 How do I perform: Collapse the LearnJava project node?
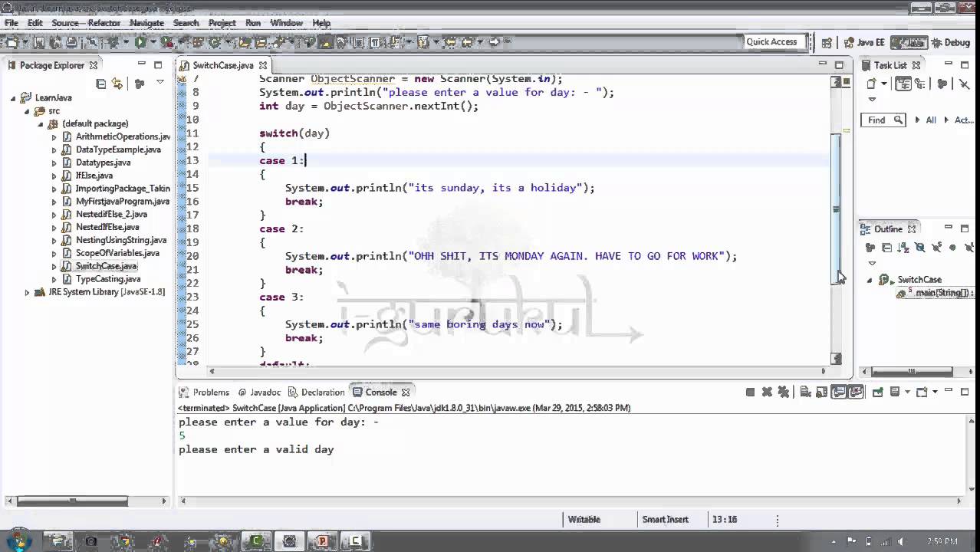click(x=13, y=98)
